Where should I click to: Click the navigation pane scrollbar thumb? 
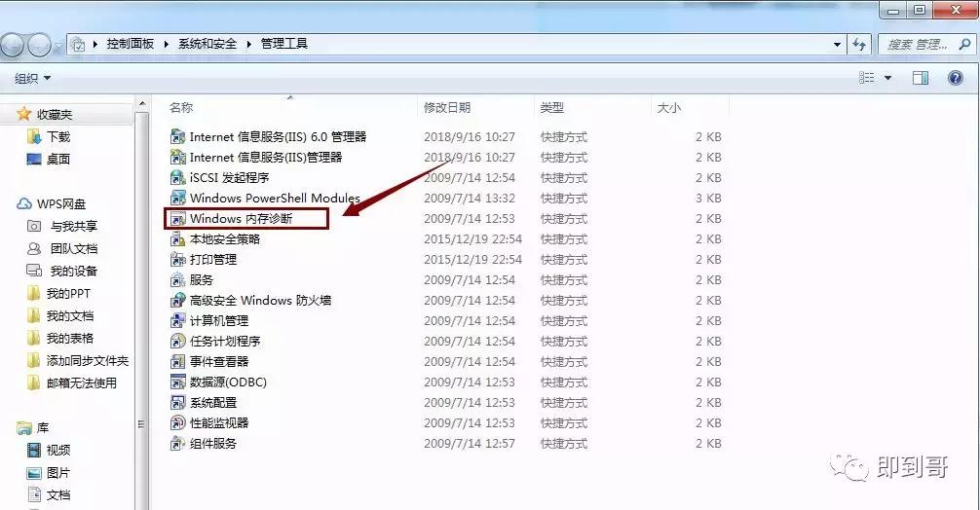[x=142, y=310]
